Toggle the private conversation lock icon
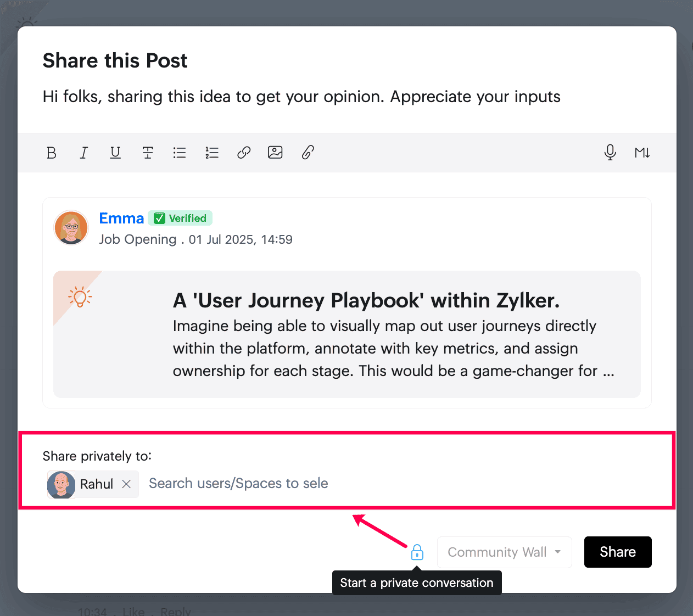 point(417,552)
